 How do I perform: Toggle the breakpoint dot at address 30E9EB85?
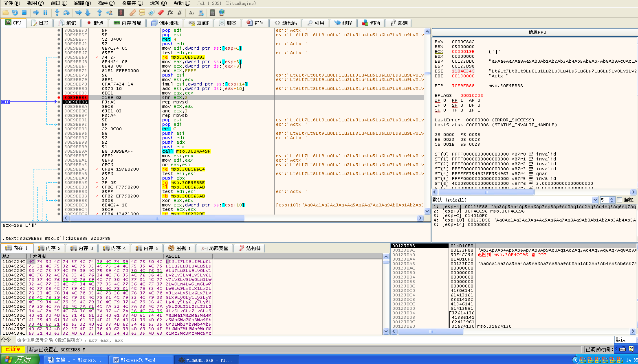tap(59, 98)
